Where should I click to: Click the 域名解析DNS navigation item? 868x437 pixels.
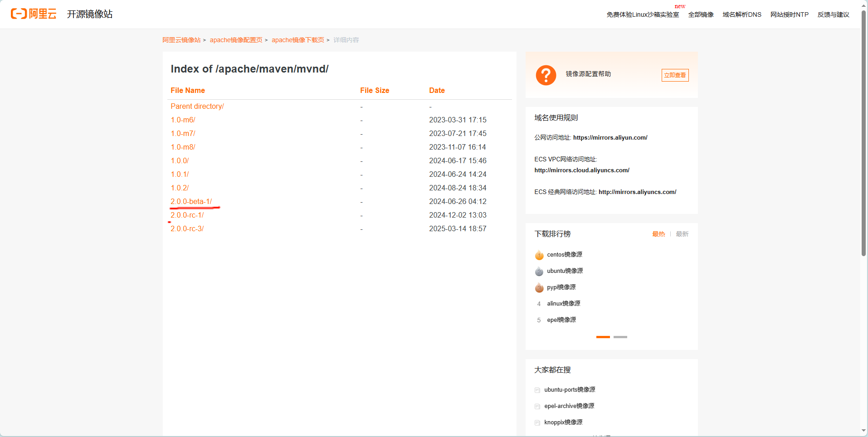click(741, 14)
